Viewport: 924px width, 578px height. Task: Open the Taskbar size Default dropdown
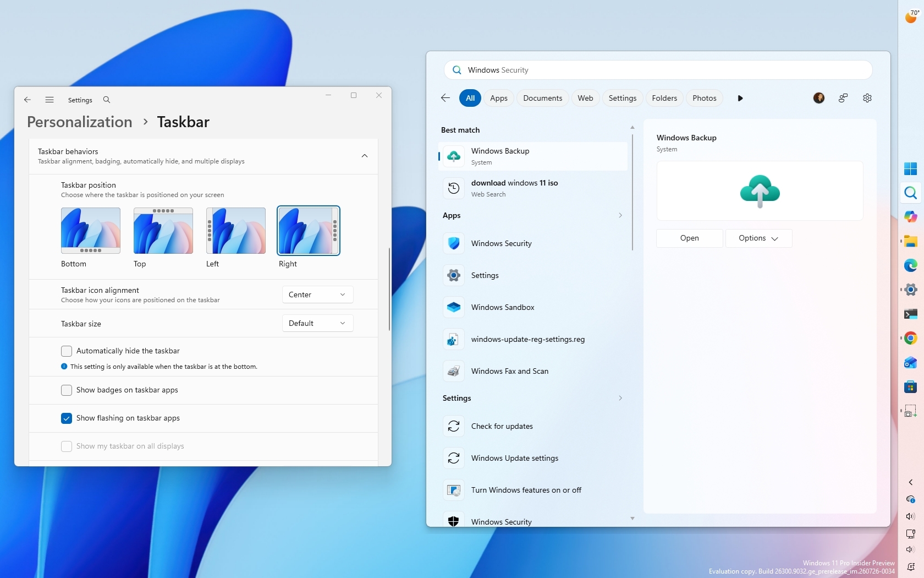(317, 323)
